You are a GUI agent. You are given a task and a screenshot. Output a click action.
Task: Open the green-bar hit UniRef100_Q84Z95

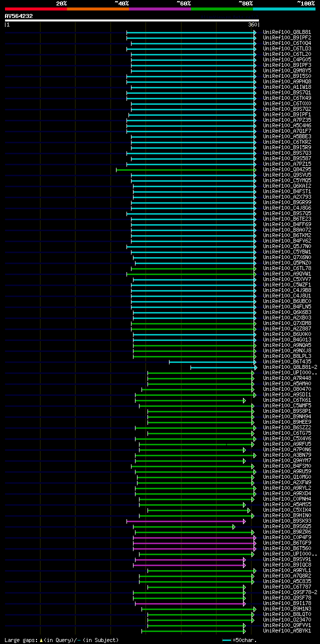coord(287,170)
